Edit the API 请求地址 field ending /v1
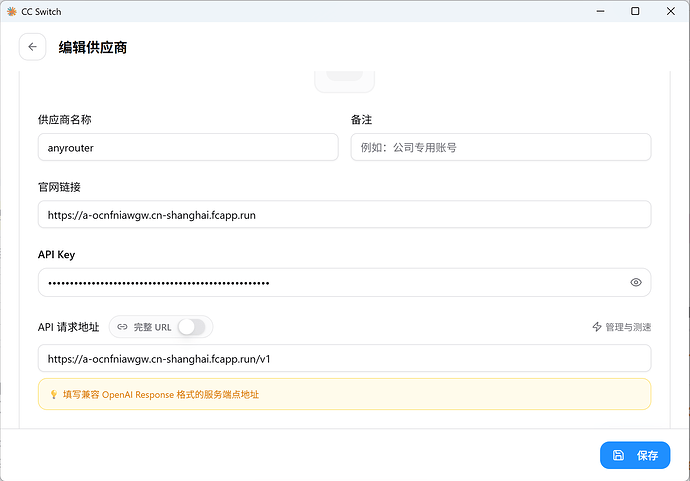 [x=345, y=359]
